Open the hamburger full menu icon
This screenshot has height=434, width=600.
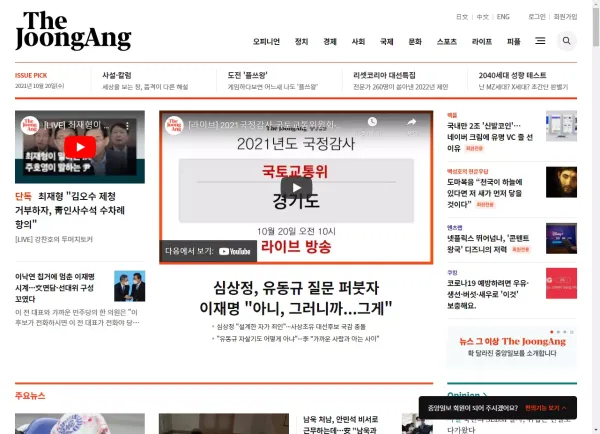point(540,41)
